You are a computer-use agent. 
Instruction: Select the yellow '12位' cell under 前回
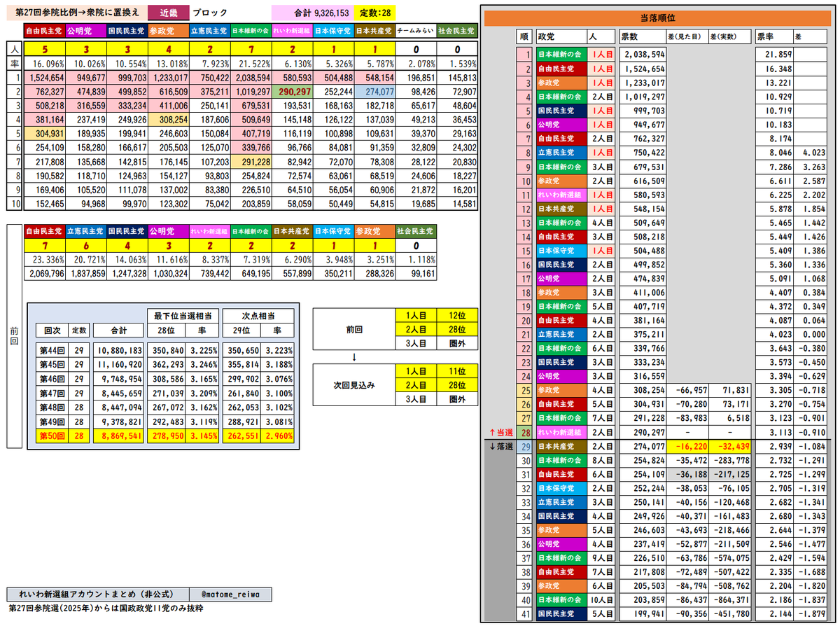click(458, 316)
